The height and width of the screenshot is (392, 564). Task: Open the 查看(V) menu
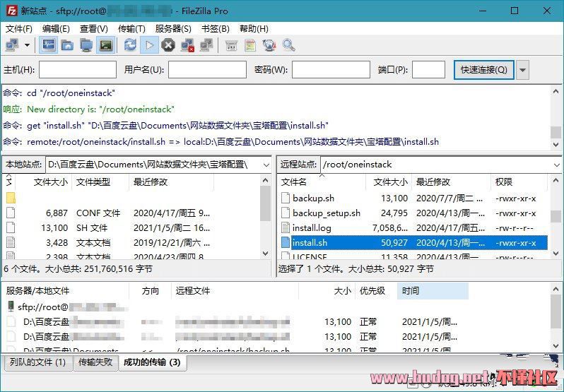click(x=93, y=29)
